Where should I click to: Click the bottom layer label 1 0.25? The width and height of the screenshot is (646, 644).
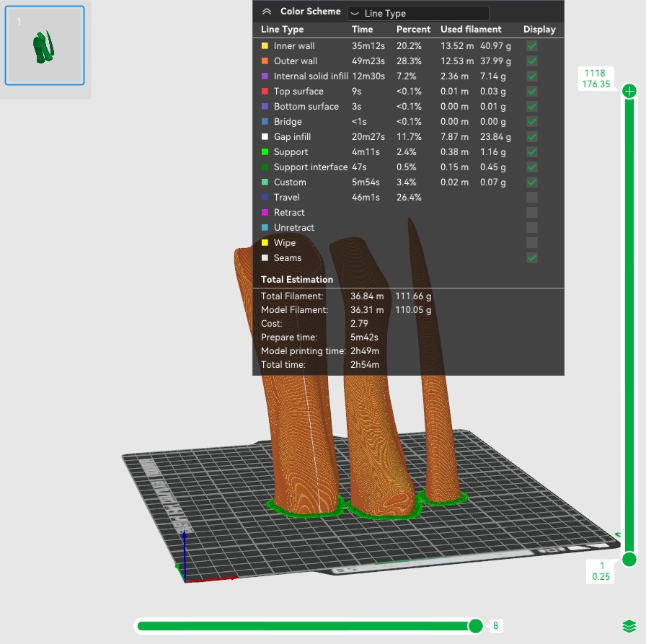click(601, 571)
